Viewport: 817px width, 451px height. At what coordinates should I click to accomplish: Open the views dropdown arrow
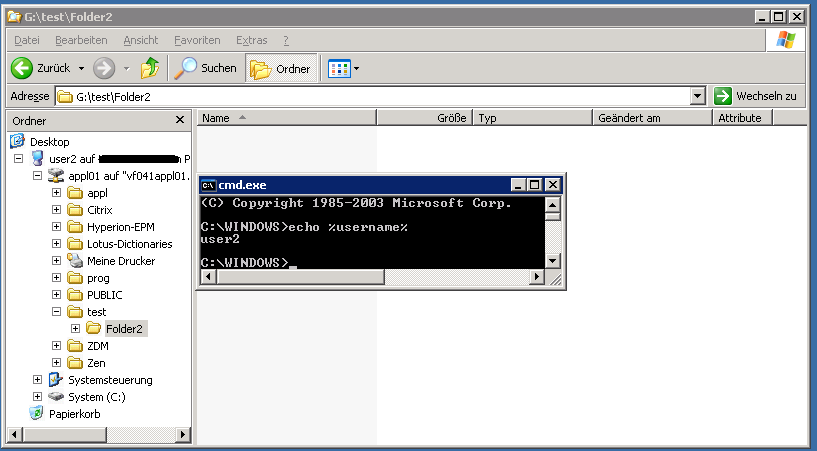356,68
